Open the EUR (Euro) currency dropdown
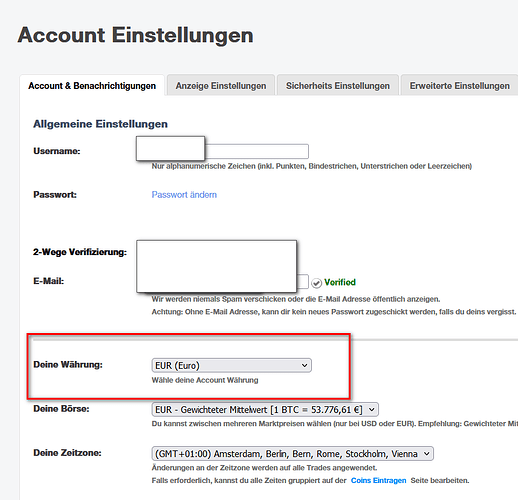 point(231,365)
